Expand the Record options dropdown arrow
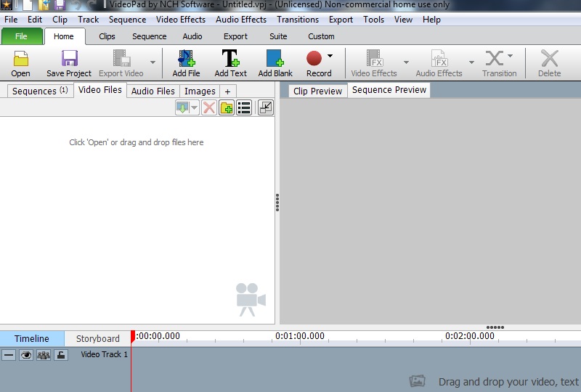 pyautogui.click(x=330, y=56)
